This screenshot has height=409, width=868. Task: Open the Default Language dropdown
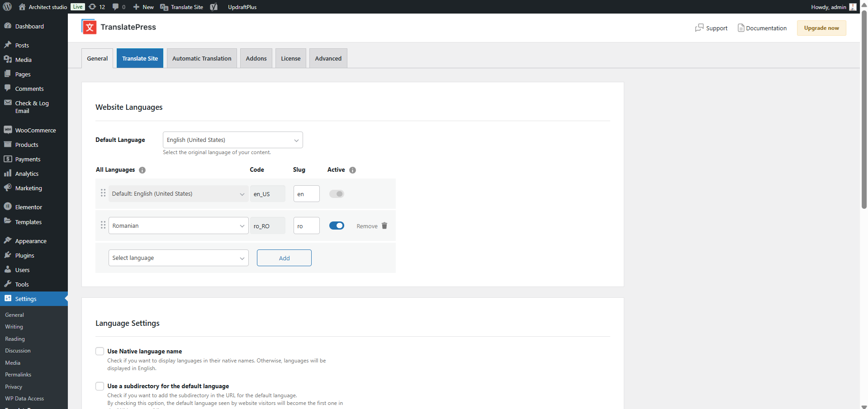pos(232,140)
